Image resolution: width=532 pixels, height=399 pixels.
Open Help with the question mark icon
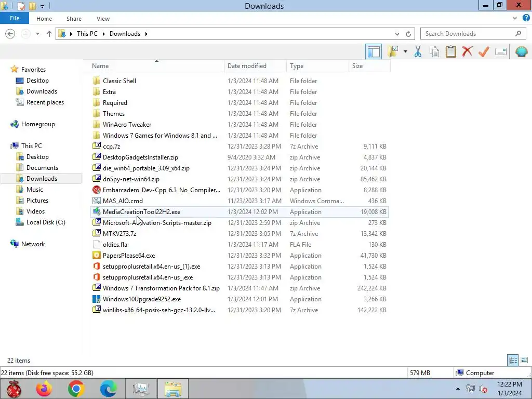[x=526, y=18]
